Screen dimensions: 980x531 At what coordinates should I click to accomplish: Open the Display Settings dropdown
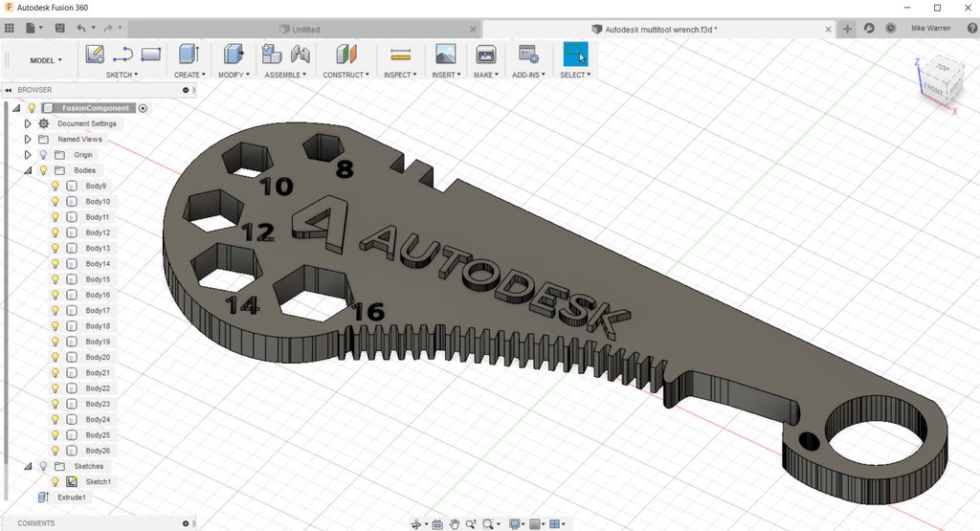click(x=518, y=524)
